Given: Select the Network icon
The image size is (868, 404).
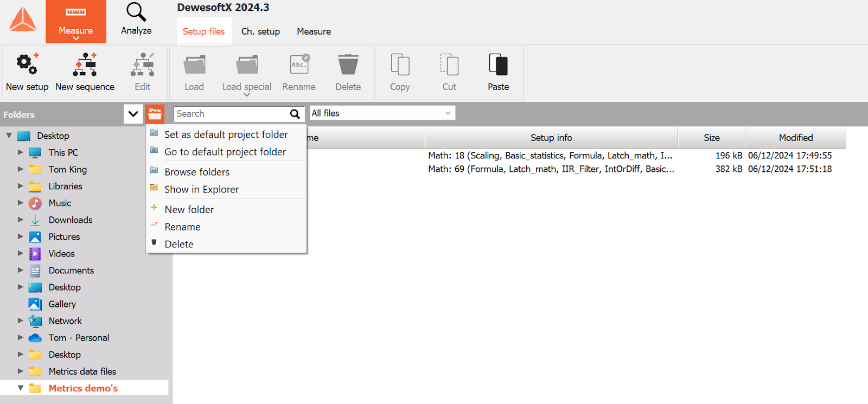Looking at the screenshot, I should click(35, 321).
